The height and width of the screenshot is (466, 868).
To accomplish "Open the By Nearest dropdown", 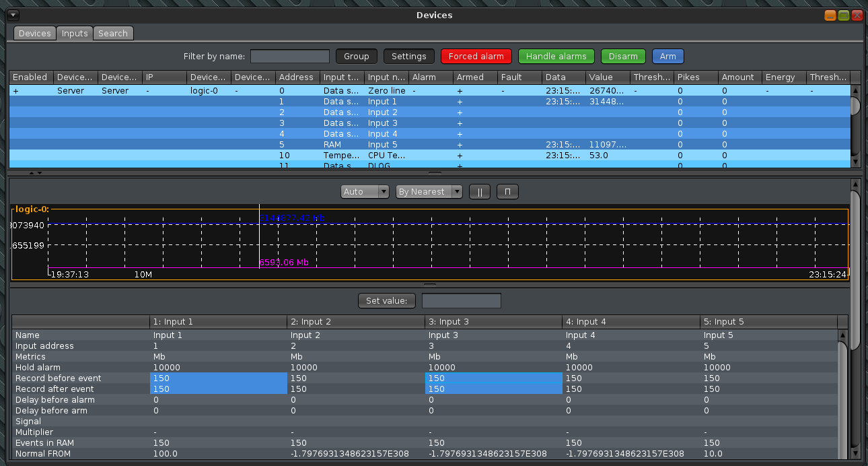I will pyautogui.click(x=429, y=192).
